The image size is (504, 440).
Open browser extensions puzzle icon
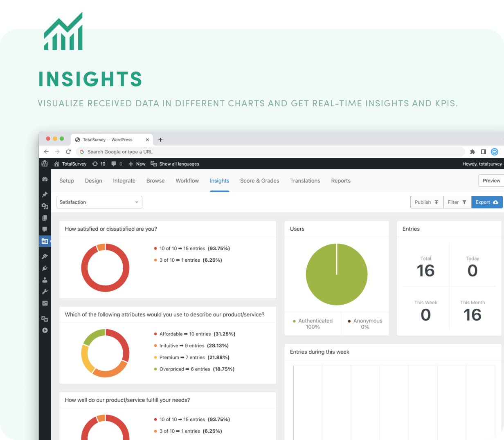point(473,152)
